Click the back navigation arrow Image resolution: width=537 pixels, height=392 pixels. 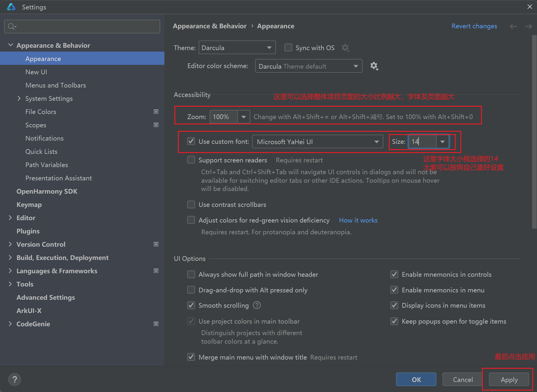(x=513, y=27)
